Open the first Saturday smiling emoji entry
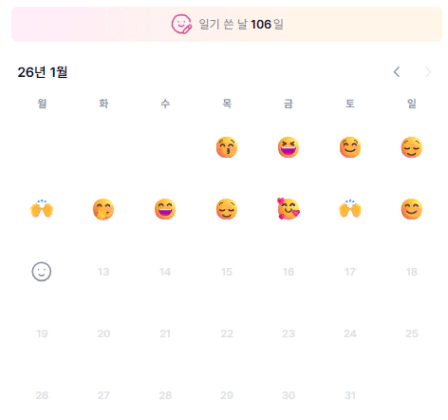Viewport: 448px width, 420px height. click(350, 147)
